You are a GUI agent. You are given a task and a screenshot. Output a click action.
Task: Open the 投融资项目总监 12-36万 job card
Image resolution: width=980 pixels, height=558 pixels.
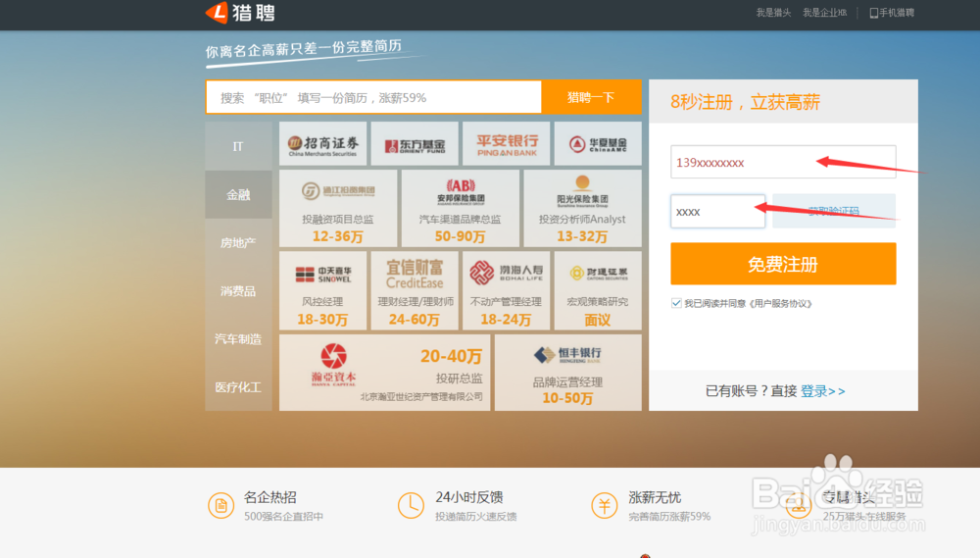[x=338, y=208]
